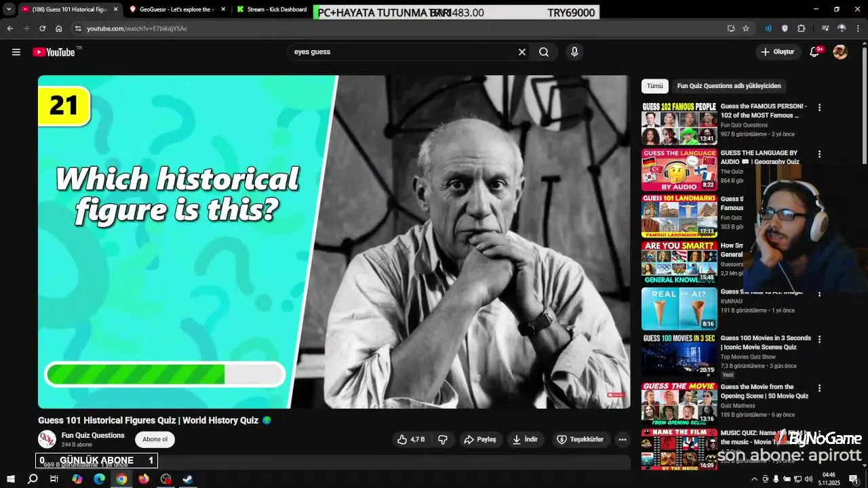Close the GeoGuessr tab
The image size is (868, 488).
click(223, 9)
